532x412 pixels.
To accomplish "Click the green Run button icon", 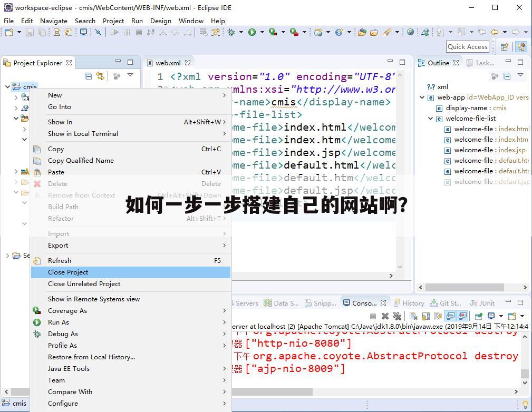I will 252,32.
